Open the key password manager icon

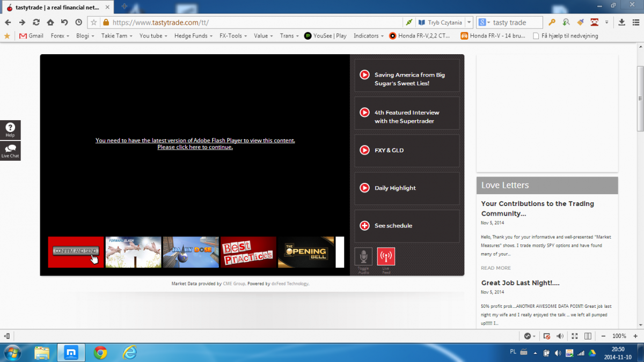pos(552,23)
